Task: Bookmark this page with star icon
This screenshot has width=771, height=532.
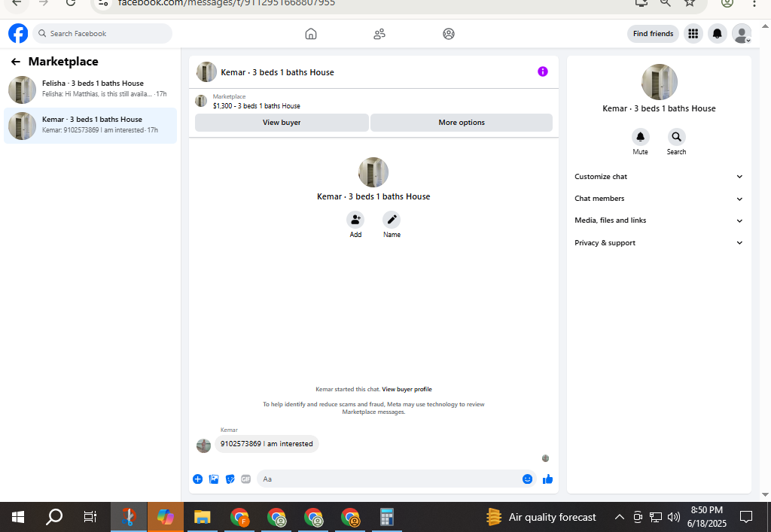Action: pyautogui.click(x=690, y=3)
